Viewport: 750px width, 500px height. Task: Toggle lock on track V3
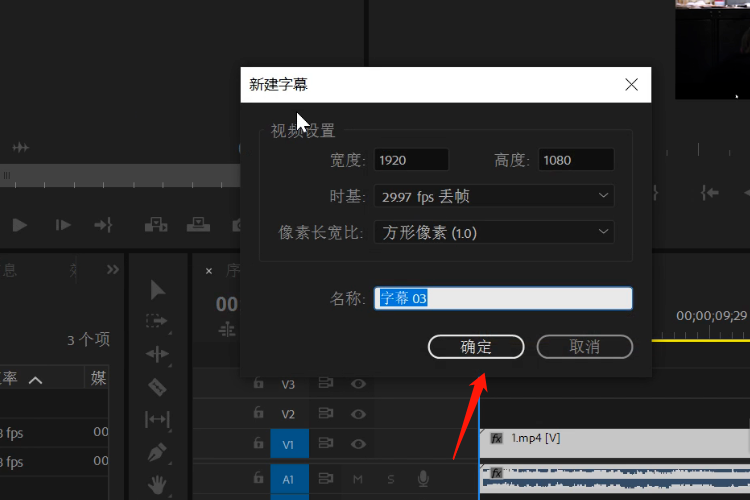pos(258,383)
